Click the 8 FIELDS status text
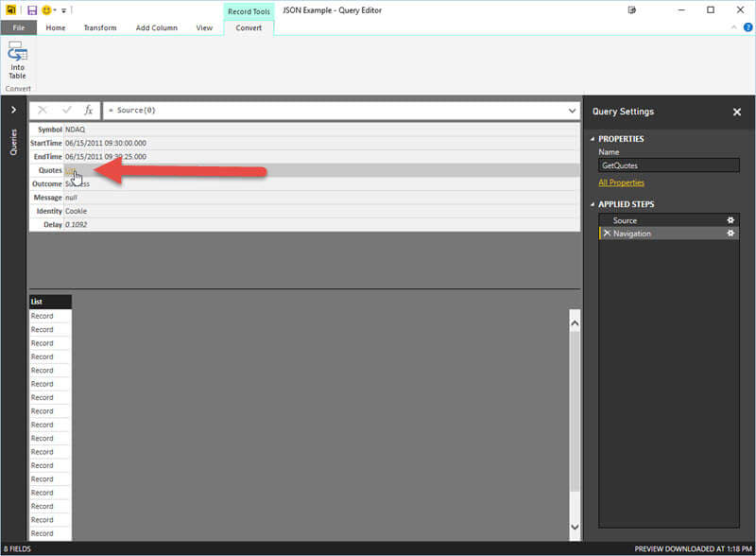This screenshot has width=756, height=556. [x=17, y=548]
